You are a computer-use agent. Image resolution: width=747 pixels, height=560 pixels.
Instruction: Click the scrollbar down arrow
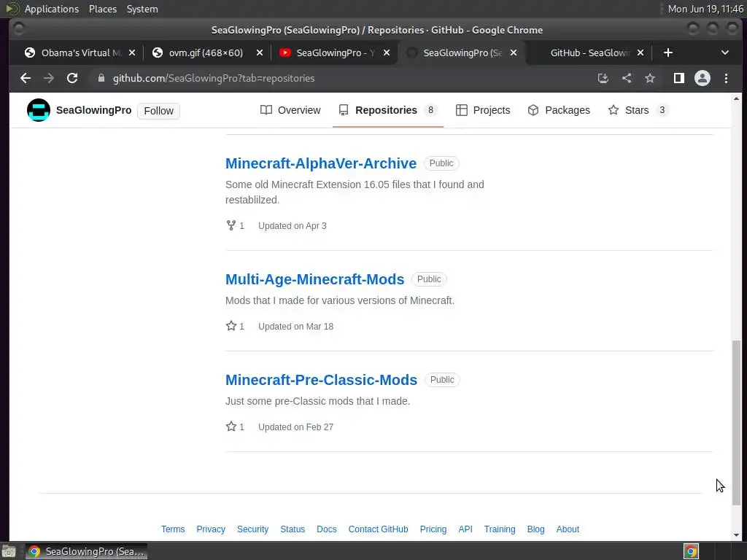pos(737,535)
